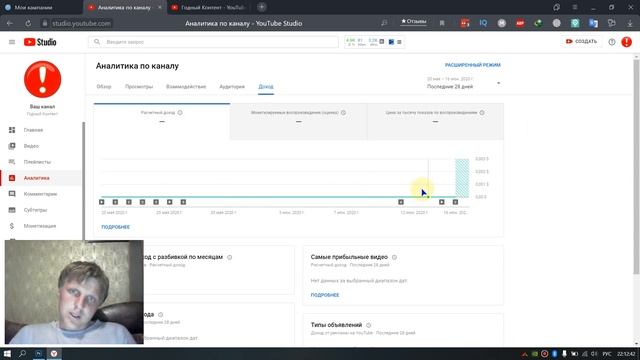Click the lock icon before studio.youtube.com

pos(45,23)
